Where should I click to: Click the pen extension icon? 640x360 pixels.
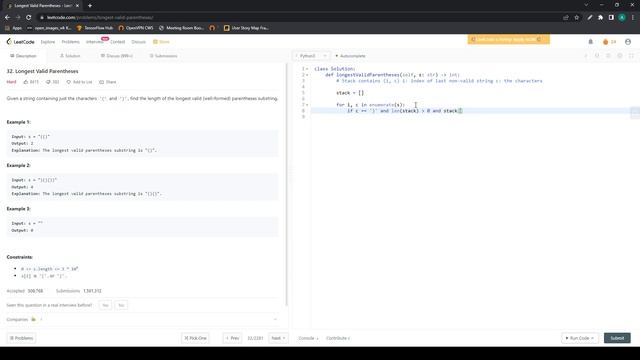pos(590,18)
